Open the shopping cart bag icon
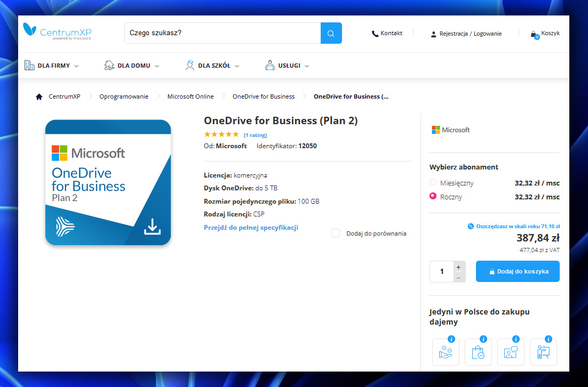The height and width of the screenshot is (387, 588). [x=534, y=35]
